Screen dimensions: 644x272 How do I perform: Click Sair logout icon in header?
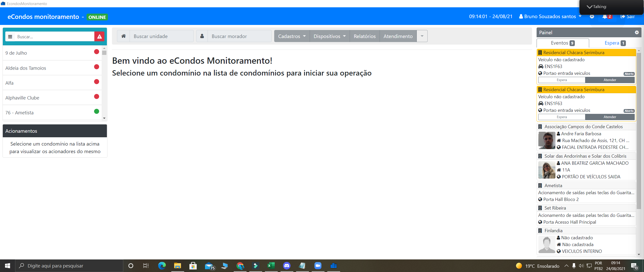click(628, 17)
